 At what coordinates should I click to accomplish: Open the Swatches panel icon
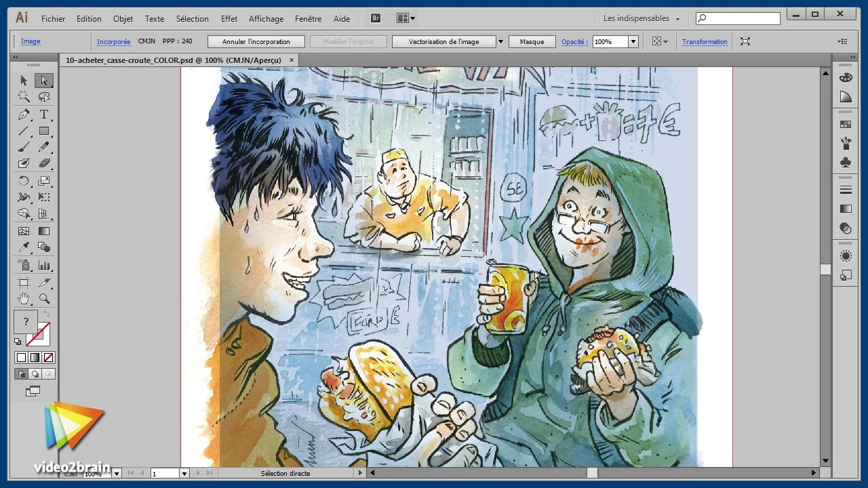846,124
